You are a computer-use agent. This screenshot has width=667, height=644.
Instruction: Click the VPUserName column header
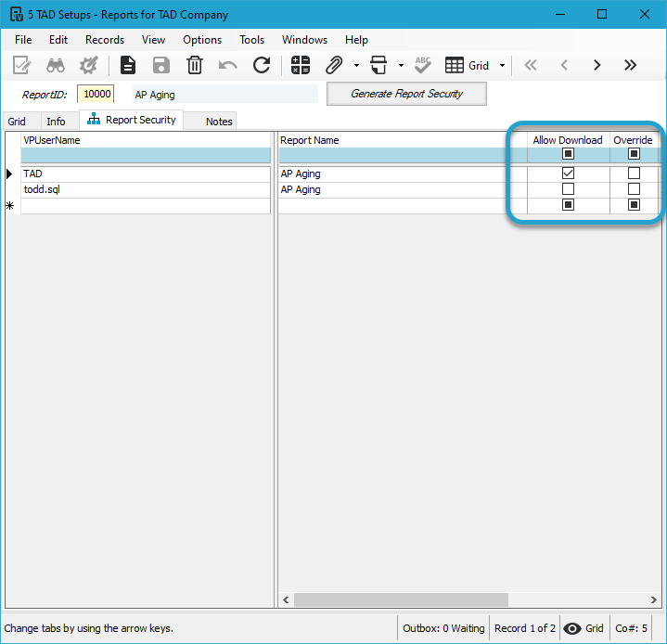[x=146, y=140]
